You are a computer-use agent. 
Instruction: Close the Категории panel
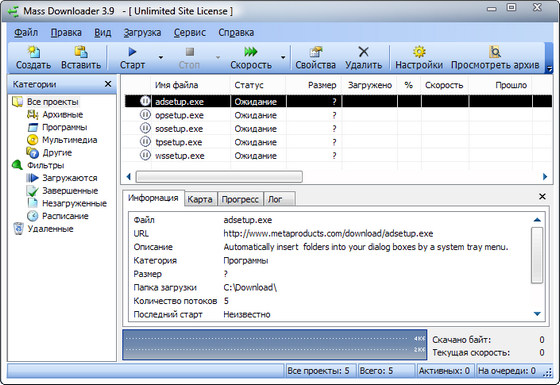(108, 84)
